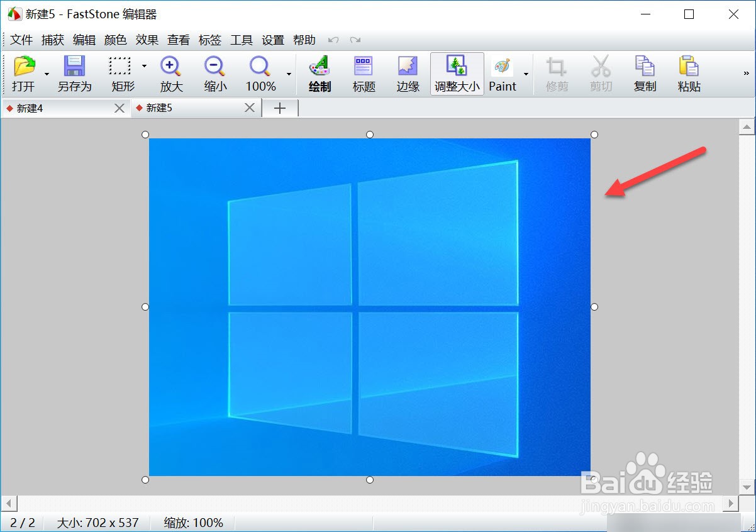Viewport: 756px width, 532px height.
Task: Open the Colors (颜色) menu
Action: 116,40
